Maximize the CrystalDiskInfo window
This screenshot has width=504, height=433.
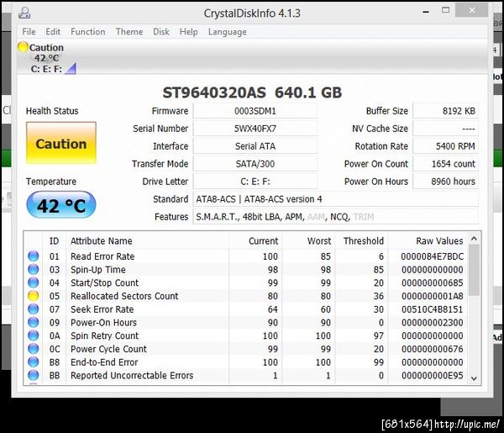[446, 10]
